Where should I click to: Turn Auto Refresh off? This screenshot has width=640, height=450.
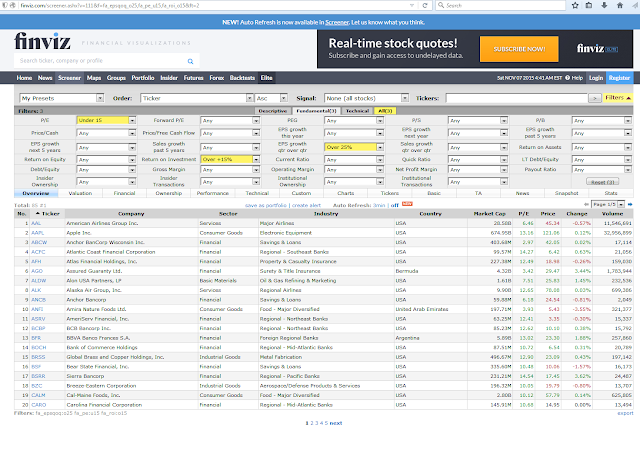394,205
